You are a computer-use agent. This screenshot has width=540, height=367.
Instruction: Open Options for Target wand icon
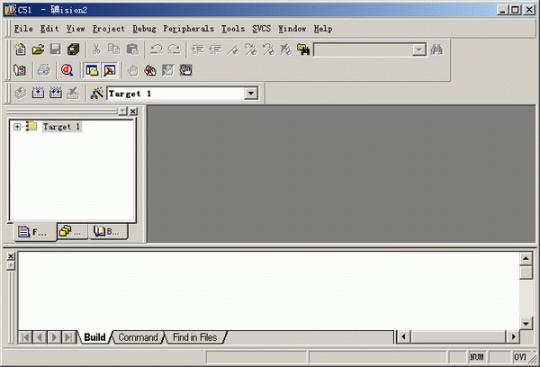coord(96,93)
